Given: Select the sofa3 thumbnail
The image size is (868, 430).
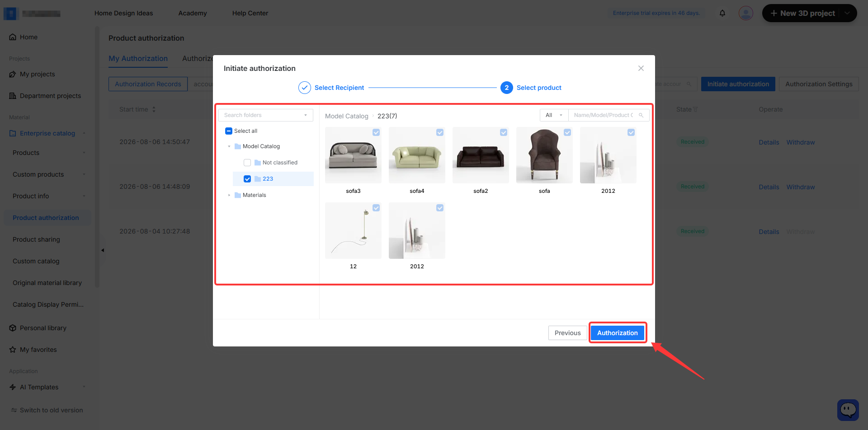Looking at the screenshot, I should click(x=353, y=155).
